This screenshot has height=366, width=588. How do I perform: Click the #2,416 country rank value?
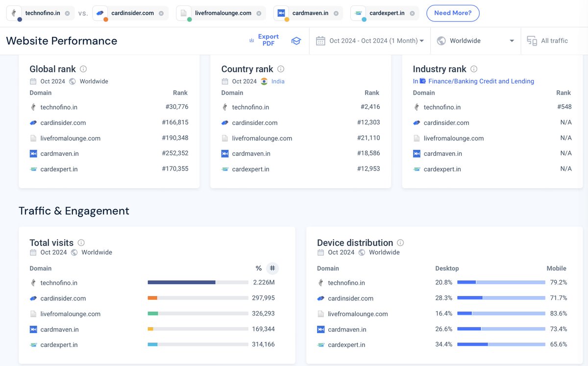(x=370, y=107)
